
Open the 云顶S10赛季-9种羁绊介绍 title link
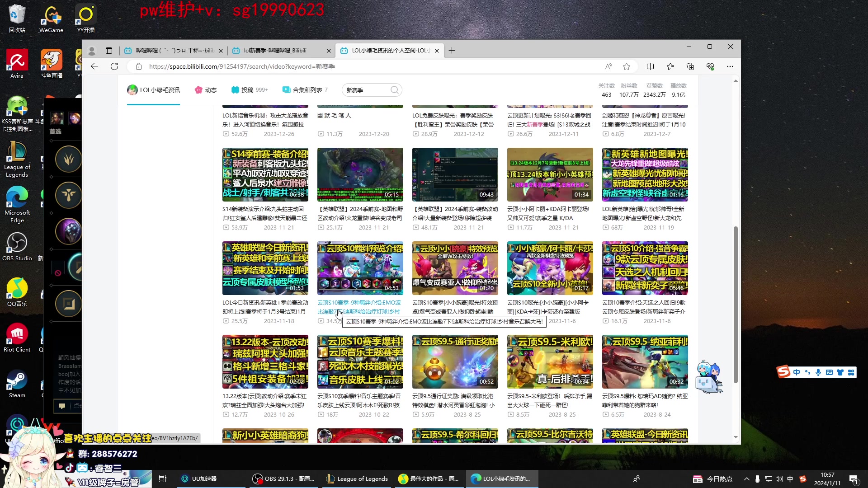pos(359,307)
